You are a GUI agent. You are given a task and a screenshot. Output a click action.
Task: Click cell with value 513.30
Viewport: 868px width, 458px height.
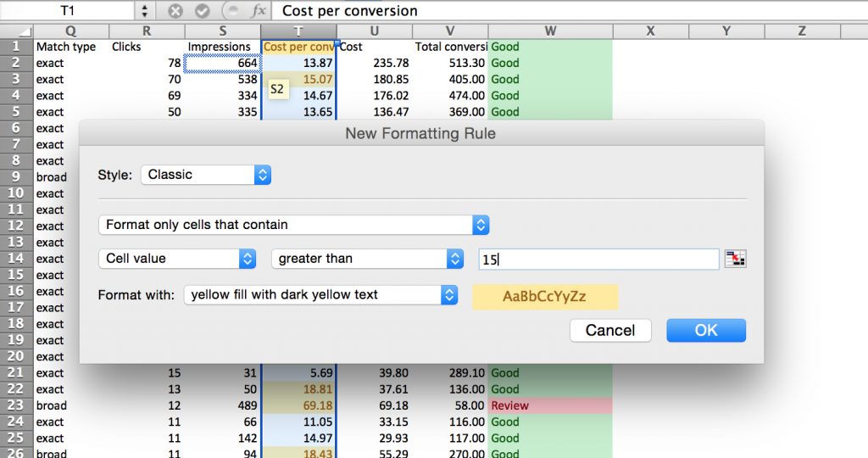pyautogui.click(x=451, y=63)
